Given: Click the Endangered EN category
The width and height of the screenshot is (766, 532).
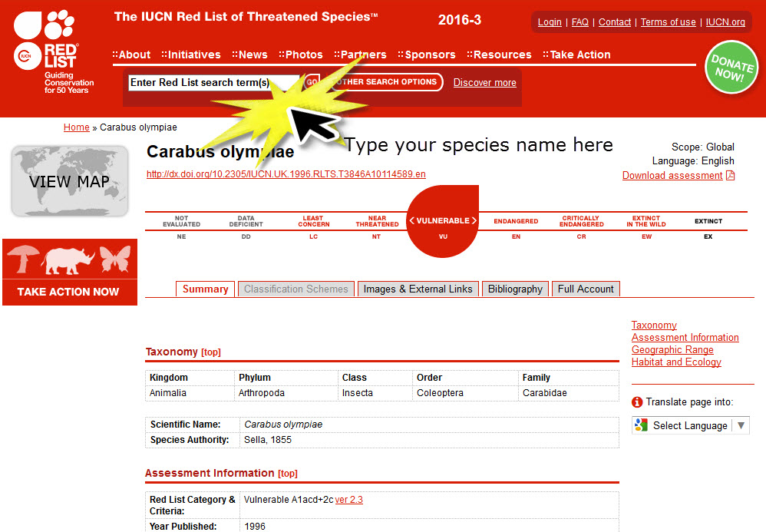Looking at the screenshot, I should pos(516,227).
